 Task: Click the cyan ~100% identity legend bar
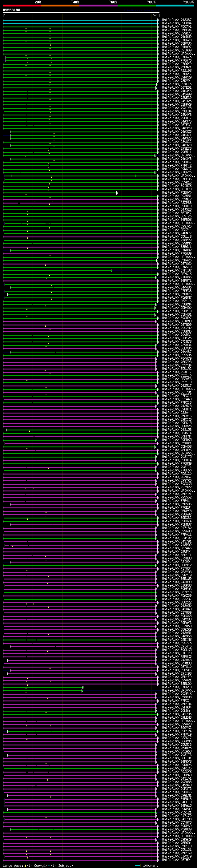175,6
